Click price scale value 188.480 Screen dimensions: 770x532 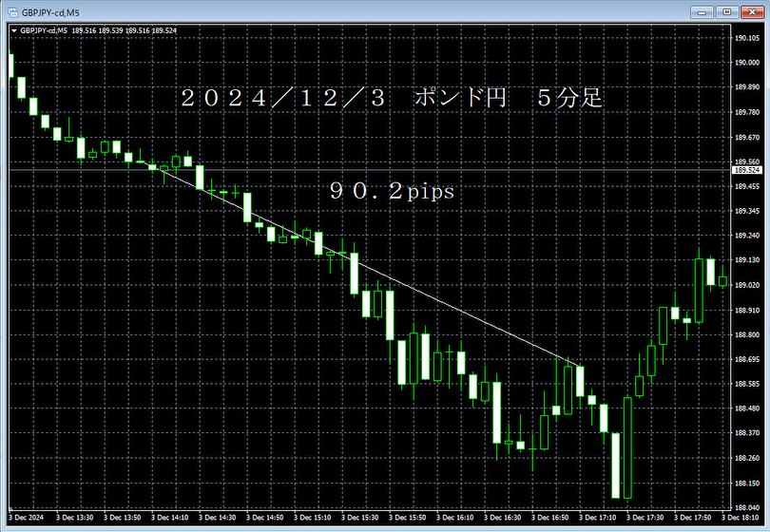tap(747, 408)
